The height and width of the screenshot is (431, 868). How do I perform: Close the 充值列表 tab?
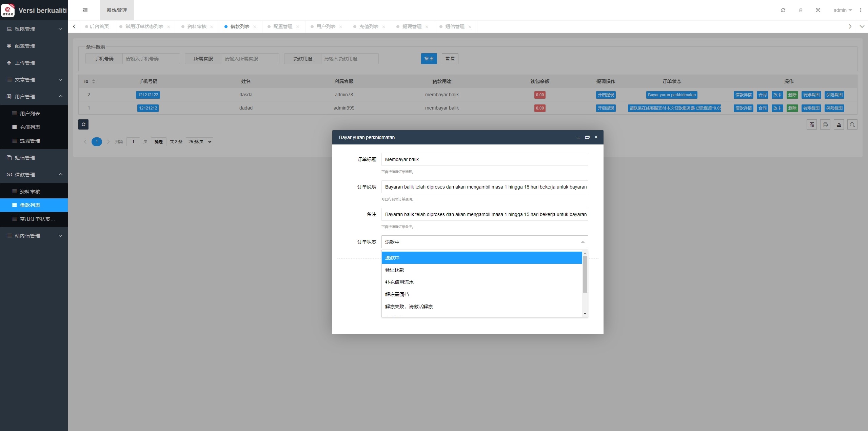point(384,27)
